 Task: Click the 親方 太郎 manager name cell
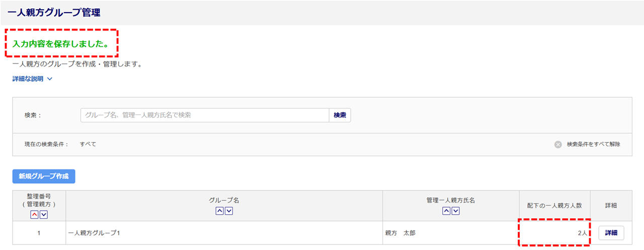pos(400,233)
